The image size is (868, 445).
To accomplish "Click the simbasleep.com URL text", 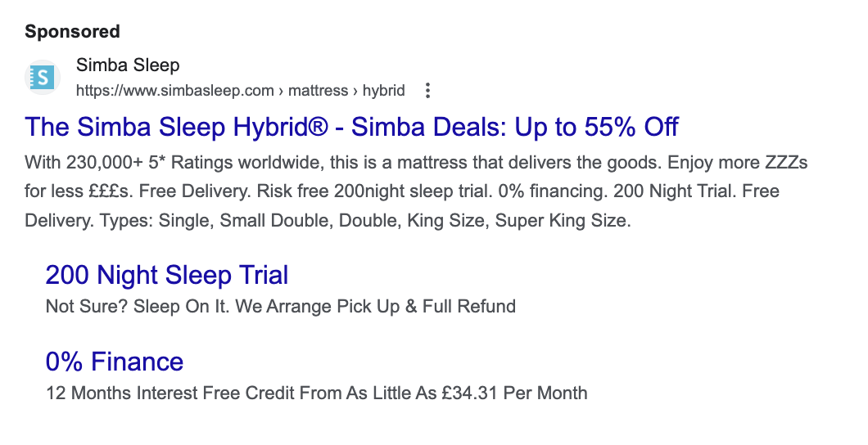I will pos(174,91).
